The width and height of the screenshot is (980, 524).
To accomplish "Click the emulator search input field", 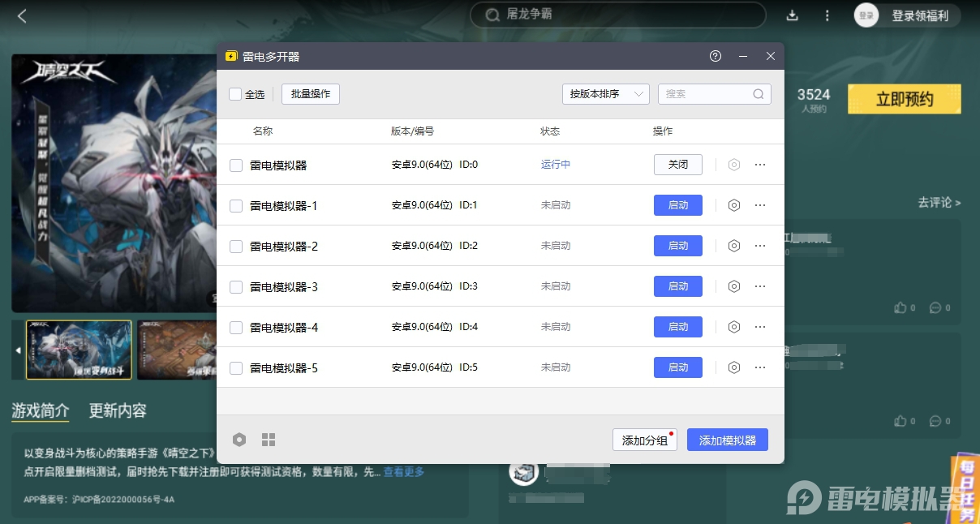I will (x=706, y=94).
